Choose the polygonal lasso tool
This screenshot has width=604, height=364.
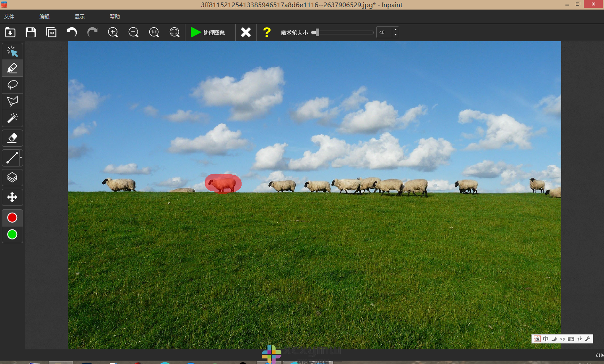[12, 101]
